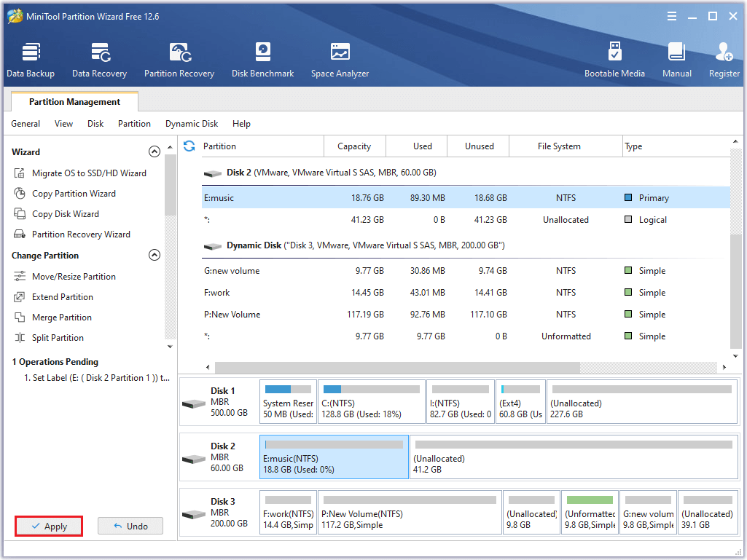The width and height of the screenshot is (747, 560).
Task: Collapse the Change Partition section
Action: click(155, 255)
